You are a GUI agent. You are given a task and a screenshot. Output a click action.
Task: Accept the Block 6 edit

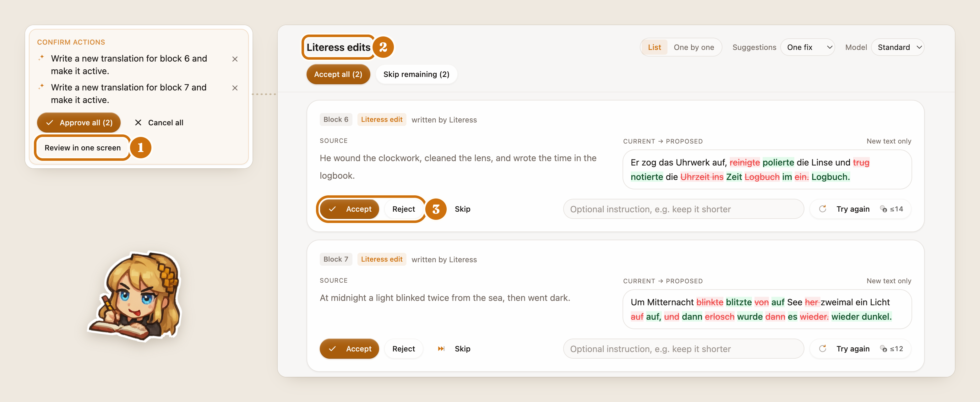(349, 209)
